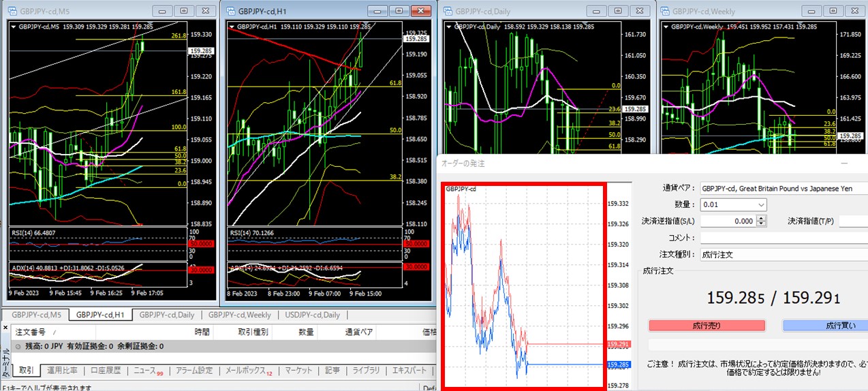Viewport: 868px width, 391px height.
Task: Select the メールボックス terminal tab
Action: [x=248, y=371]
